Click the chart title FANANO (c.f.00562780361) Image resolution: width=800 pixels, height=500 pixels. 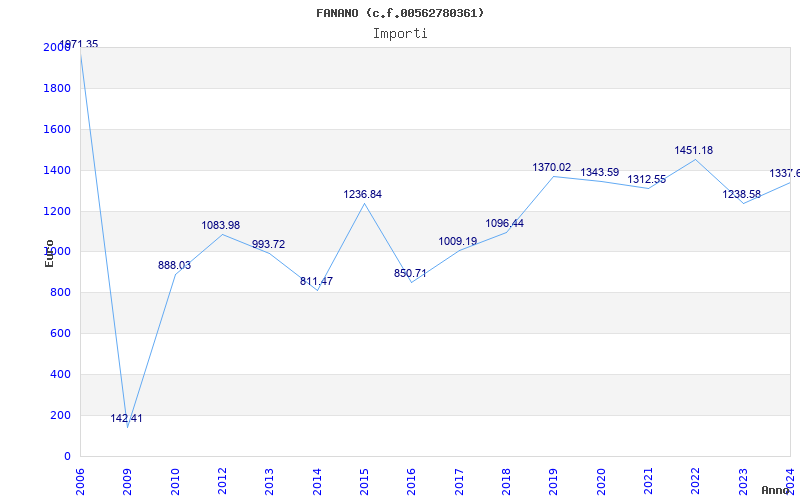tap(400, 13)
